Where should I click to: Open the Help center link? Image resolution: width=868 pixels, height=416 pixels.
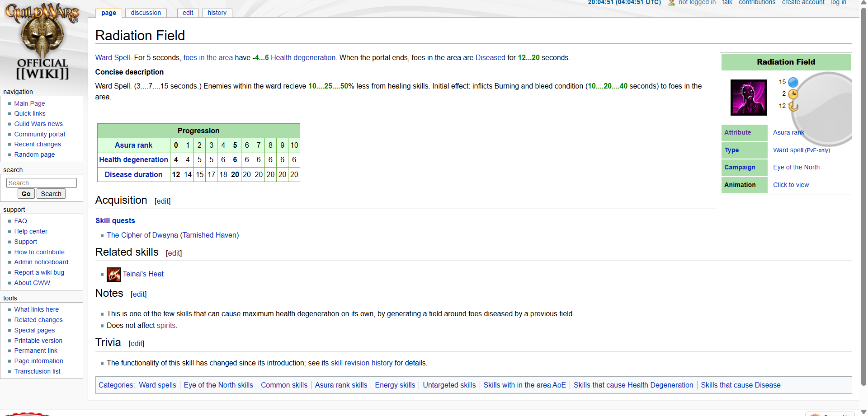[x=31, y=231]
